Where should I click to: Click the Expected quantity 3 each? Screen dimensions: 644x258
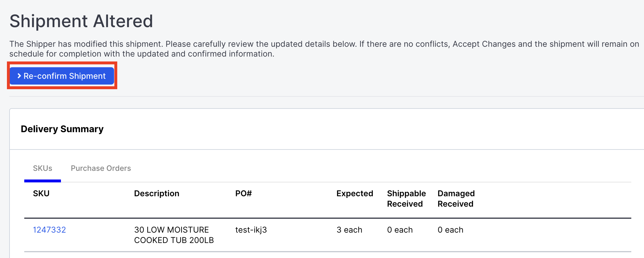pyautogui.click(x=349, y=230)
